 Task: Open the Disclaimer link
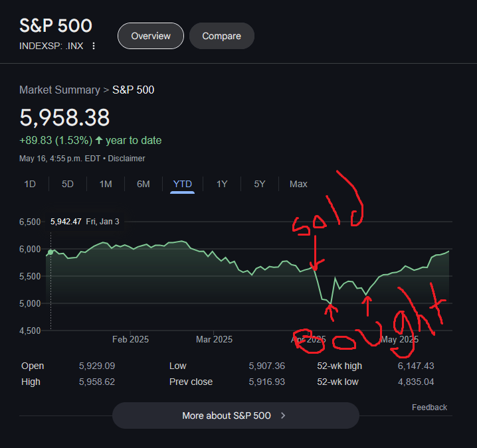(x=126, y=159)
